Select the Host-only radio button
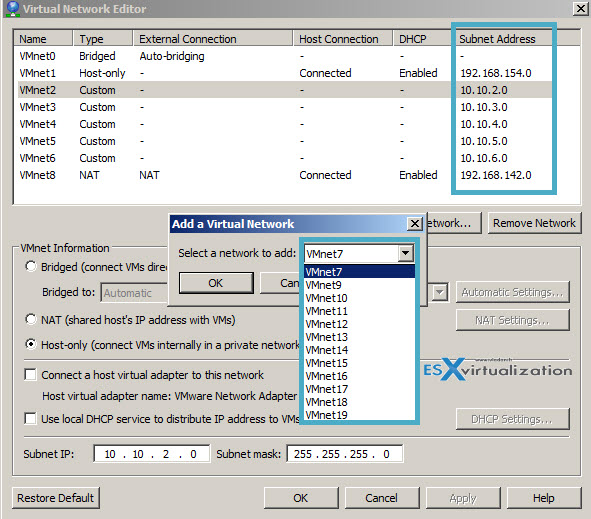Screen dimensions: 591x519 pos(31,344)
